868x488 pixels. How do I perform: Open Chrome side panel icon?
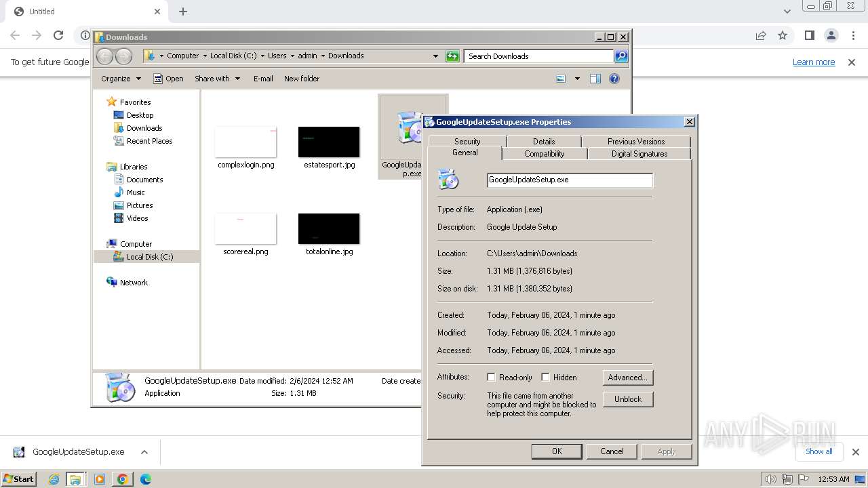point(809,35)
